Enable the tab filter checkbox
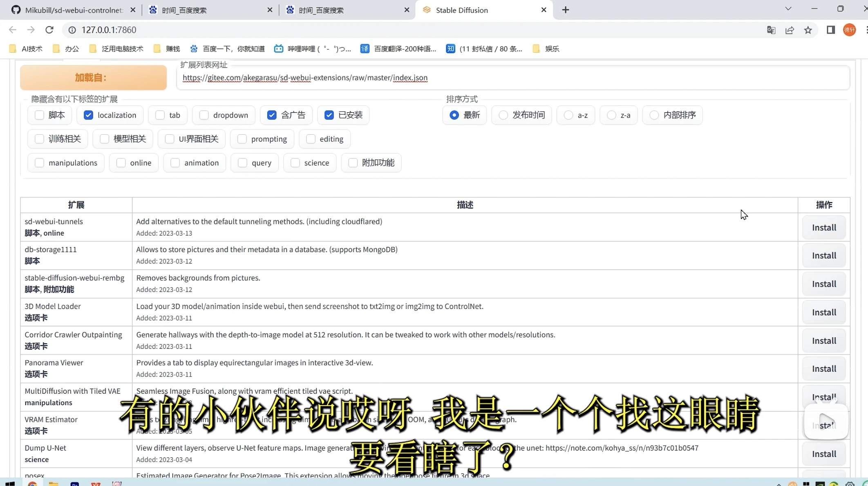The width and height of the screenshot is (868, 486). 160,114
